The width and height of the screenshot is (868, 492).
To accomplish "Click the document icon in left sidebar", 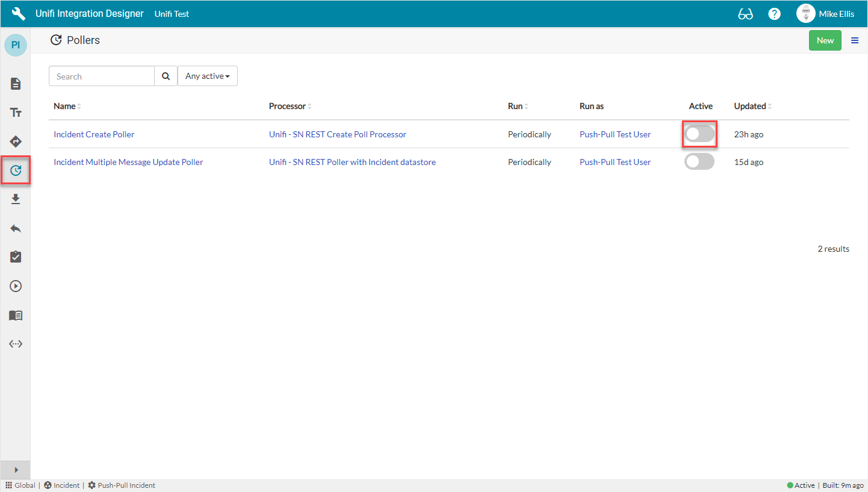I will [16, 84].
